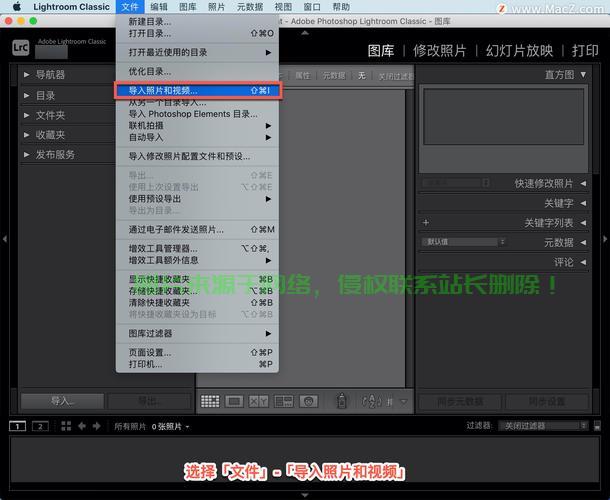Open the 关闭过滤器 filter dropdown
This screenshot has height=500, width=610.
coord(543,426)
